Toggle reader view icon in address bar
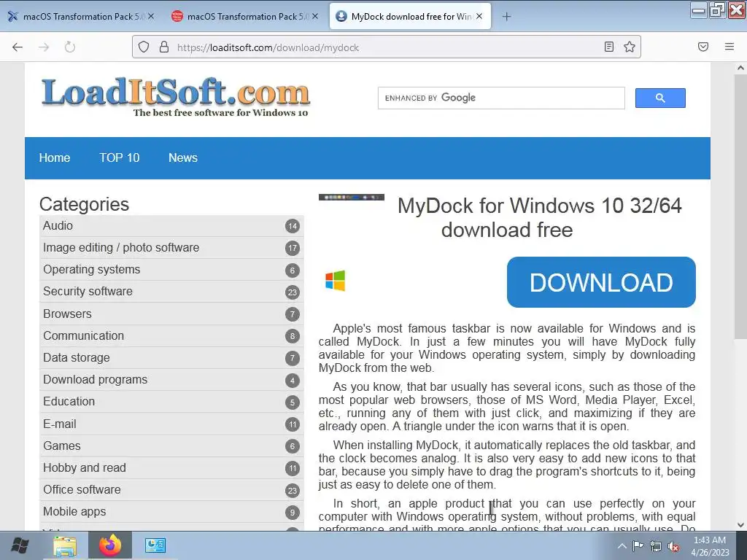Image resolution: width=747 pixels, height=560 pixels. tap(609, 47)
